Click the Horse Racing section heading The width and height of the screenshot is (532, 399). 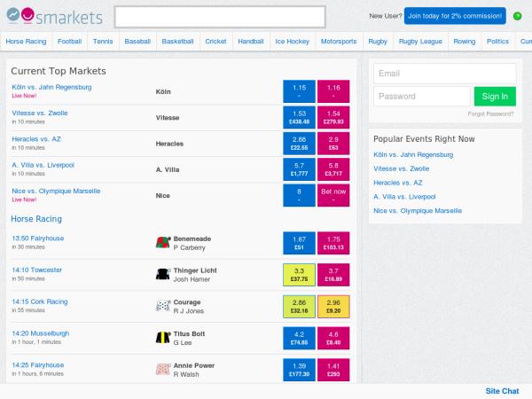click(36, 219)
